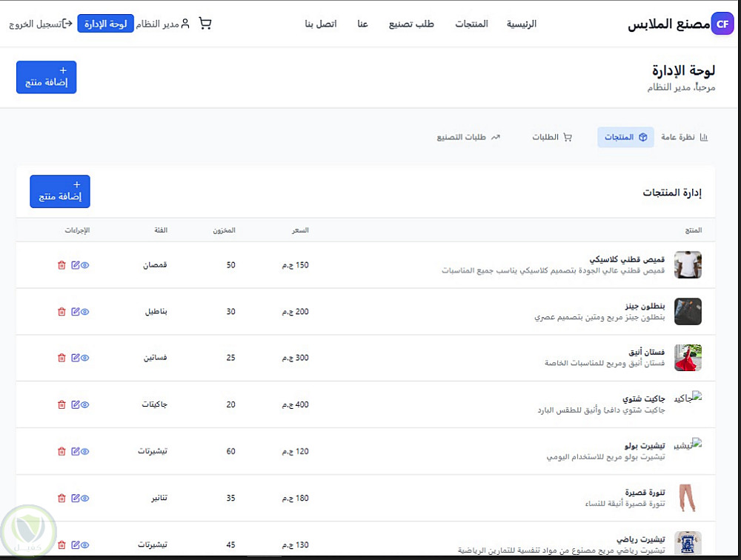The image size is (741, 560).
Task: Delete the تيشيرت رياضي product
Action: [62, 545]
